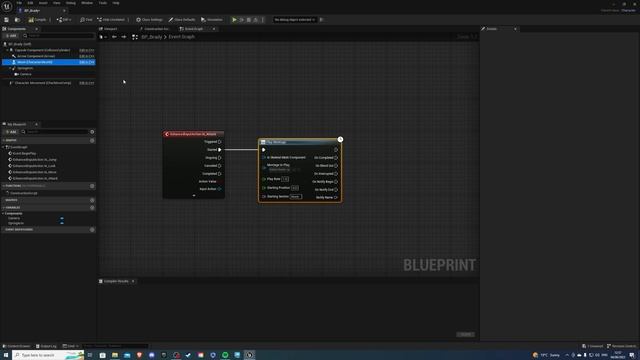Click the Triggered output pin
Image resolution: width=640 pixels, height=360 pixels.
220,142
